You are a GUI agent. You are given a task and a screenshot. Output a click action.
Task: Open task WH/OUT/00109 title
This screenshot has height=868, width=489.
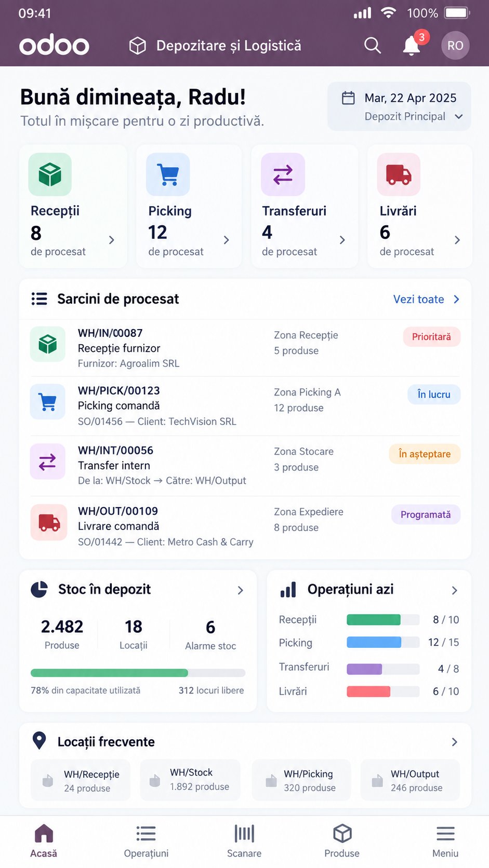[118, 511]
